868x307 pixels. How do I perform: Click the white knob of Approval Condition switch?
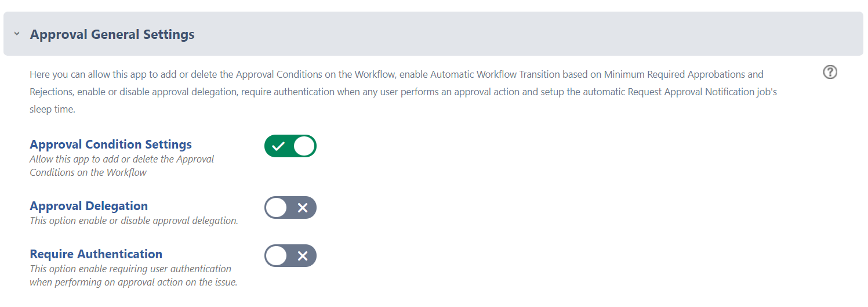(304, 146)
